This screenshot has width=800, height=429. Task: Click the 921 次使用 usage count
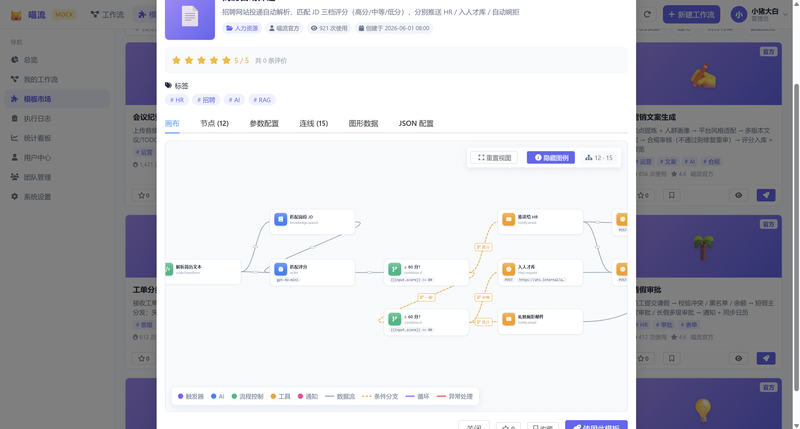329,28
